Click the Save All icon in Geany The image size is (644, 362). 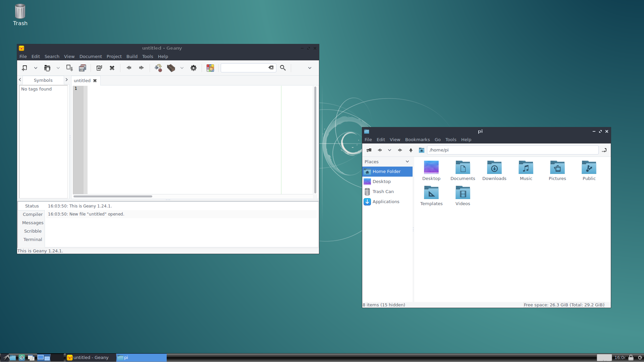pos(83,68)
